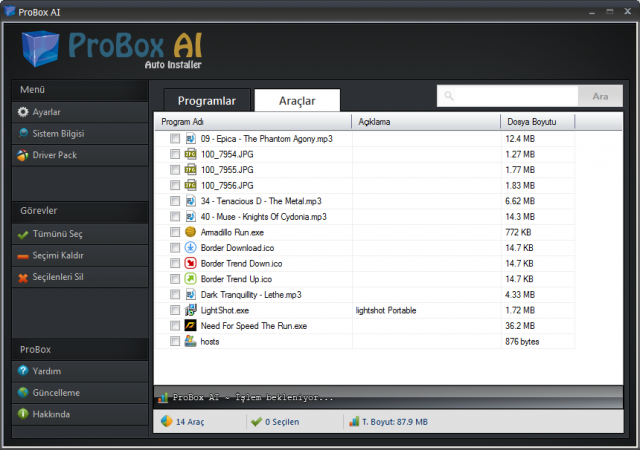Viewport: 640px width, 450px height.
Task: Click the Hakkında info icon
Action: (x=23, y=414)
